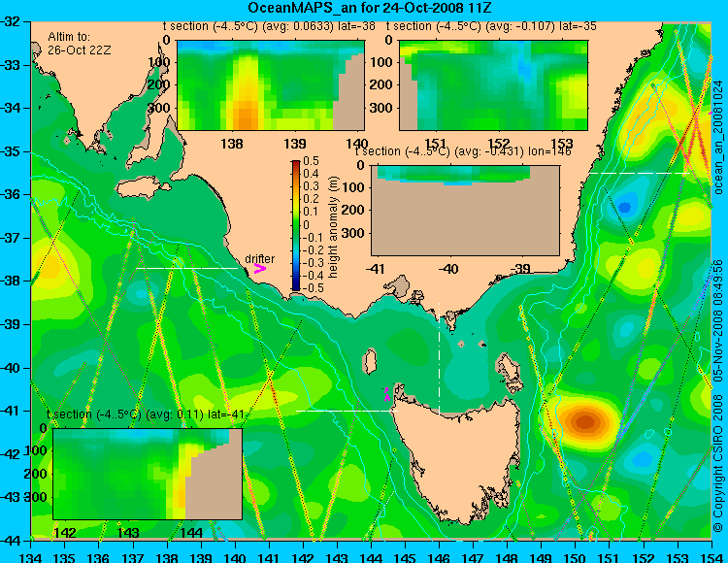Click the -35 latitude axis label
728x563 pixels.
[11, 151]
